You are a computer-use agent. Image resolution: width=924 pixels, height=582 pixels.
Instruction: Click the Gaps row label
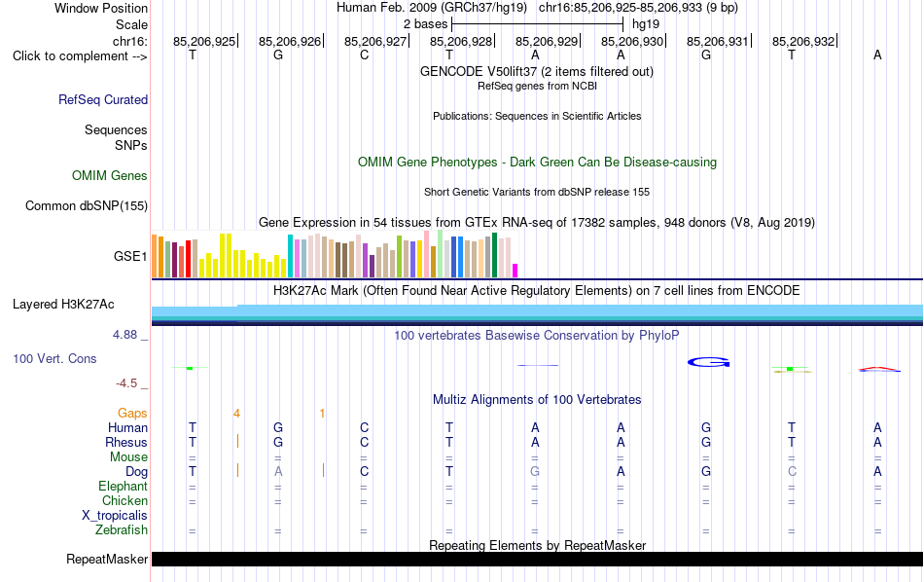[132, 414]
